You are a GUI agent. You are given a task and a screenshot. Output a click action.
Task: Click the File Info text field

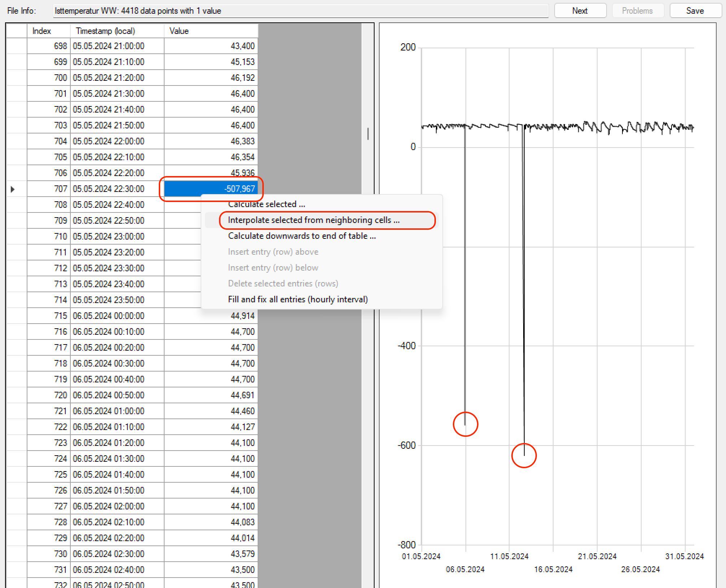300,11
